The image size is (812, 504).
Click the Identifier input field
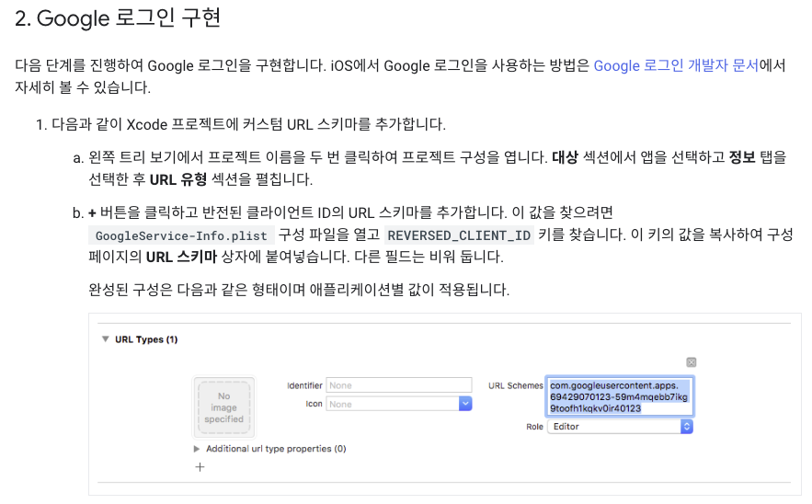point(399,385)
